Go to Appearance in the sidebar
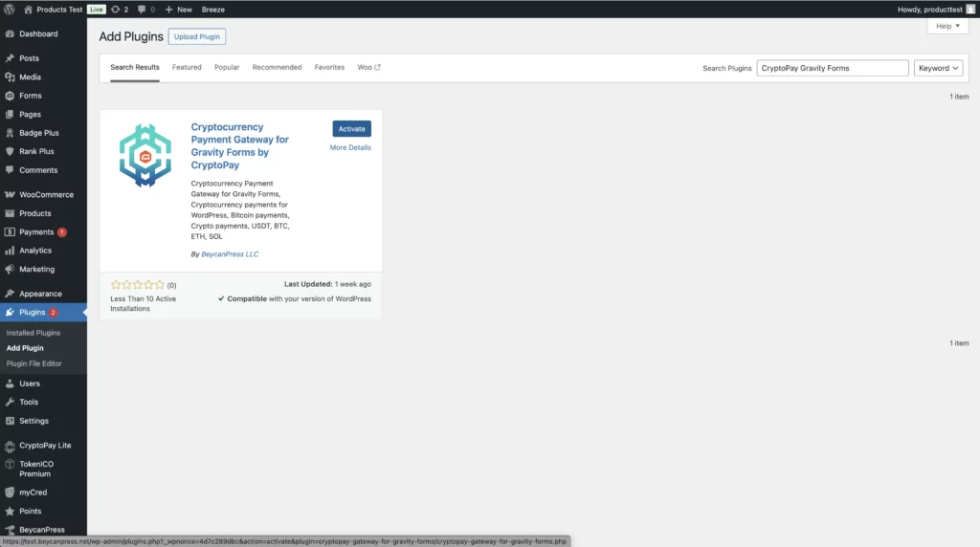980x547 pixels. pyautogui.click(x=40, y=294)
